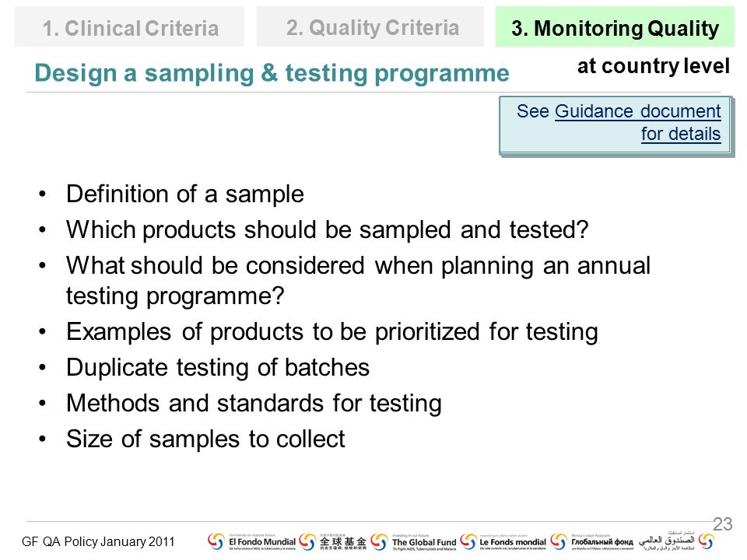Click the Arabic Global Fund logo
Viewport: 747px width, 560px height.
click(x=667, y=541)
